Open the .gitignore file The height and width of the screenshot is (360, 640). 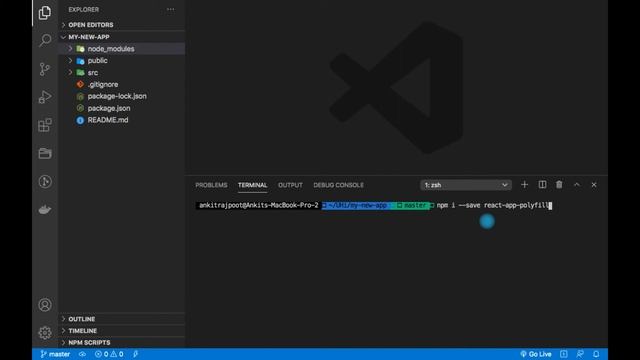click(x=122, y=84)
